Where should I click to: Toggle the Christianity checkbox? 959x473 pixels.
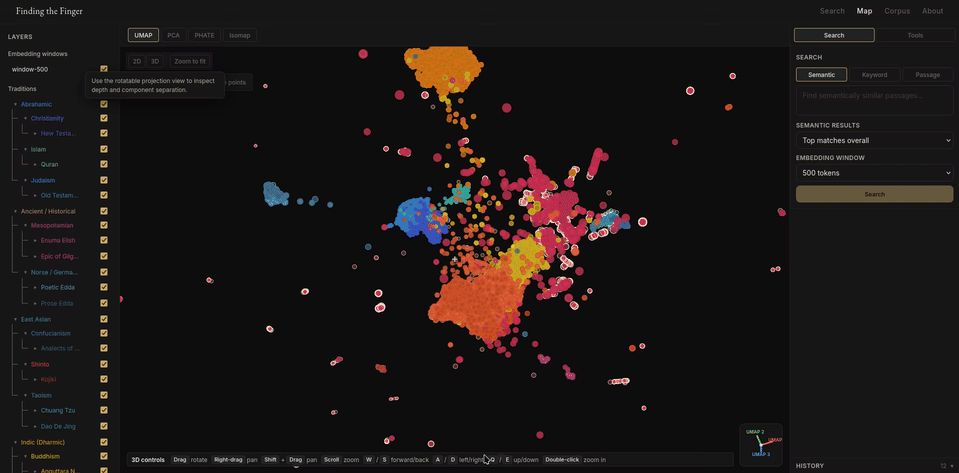[x=104, y=118]
